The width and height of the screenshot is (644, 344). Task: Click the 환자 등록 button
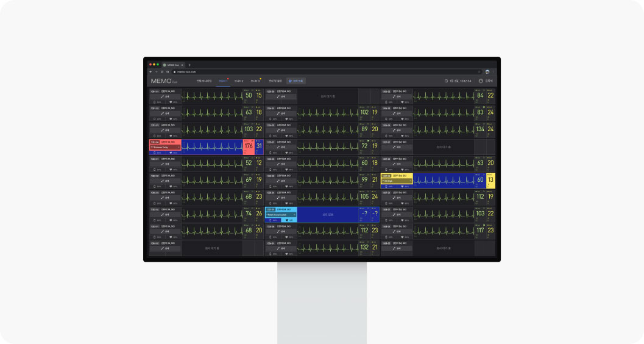(296, 81)
